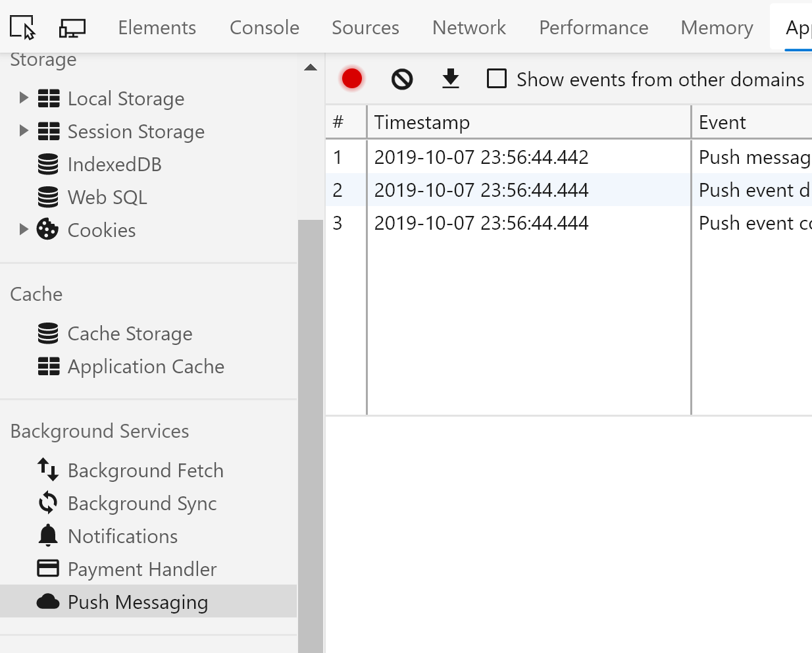This screenshot has height=653, width=812.
Task: Switch to the Network tab
Action: click(469, 27)
